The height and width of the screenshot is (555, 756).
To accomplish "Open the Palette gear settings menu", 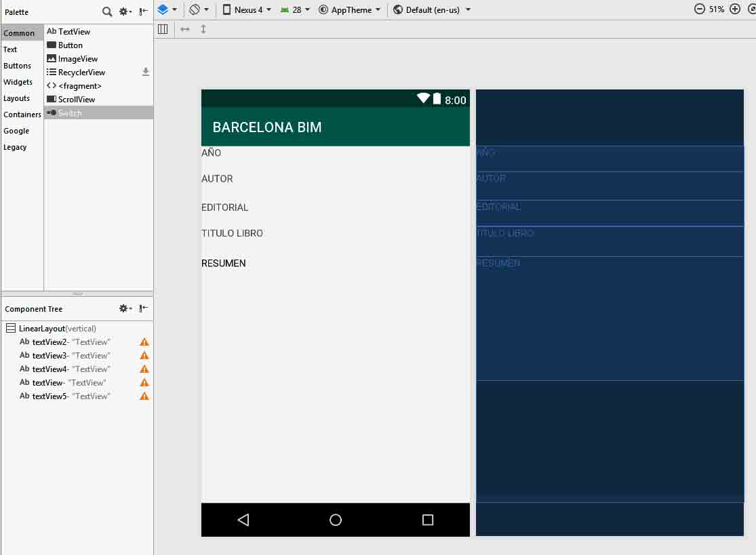I will tap(125, 12).
